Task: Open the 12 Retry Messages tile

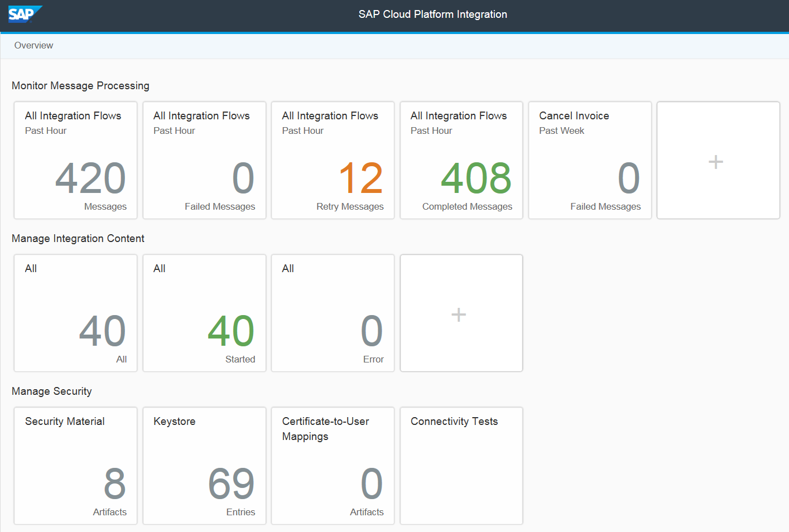Action: 333,161
